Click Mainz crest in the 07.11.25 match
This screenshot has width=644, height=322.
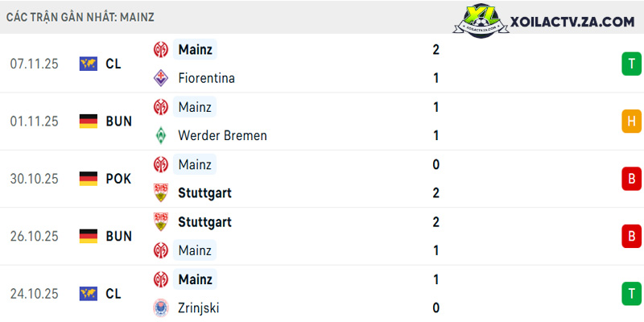(x=160, y=50)
